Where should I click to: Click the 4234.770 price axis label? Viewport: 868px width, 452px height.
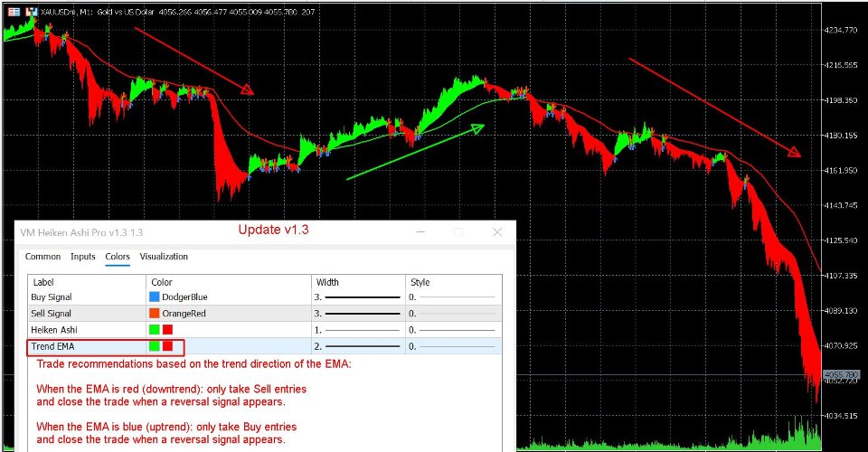pos(841,30)
